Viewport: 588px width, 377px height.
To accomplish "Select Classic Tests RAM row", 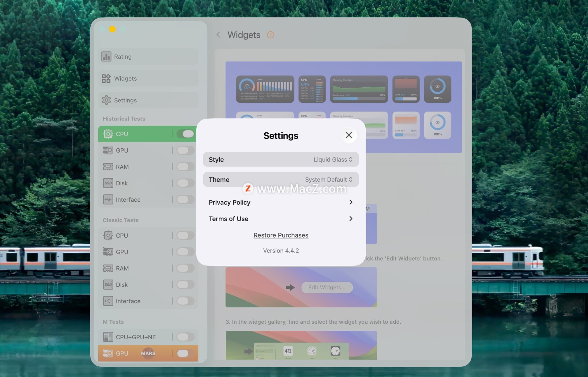I will (148, 268).
